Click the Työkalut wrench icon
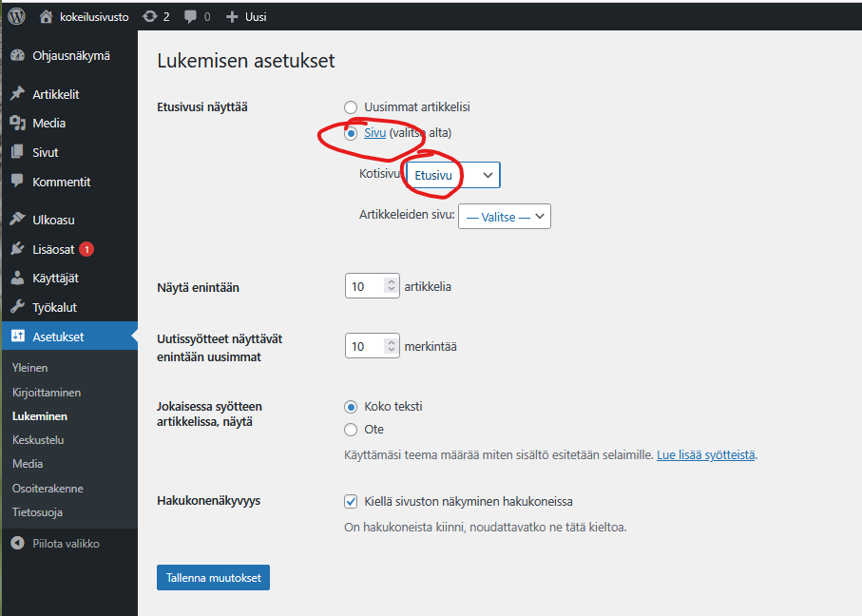This screenshot has height=616, width=862. (18, 307)
